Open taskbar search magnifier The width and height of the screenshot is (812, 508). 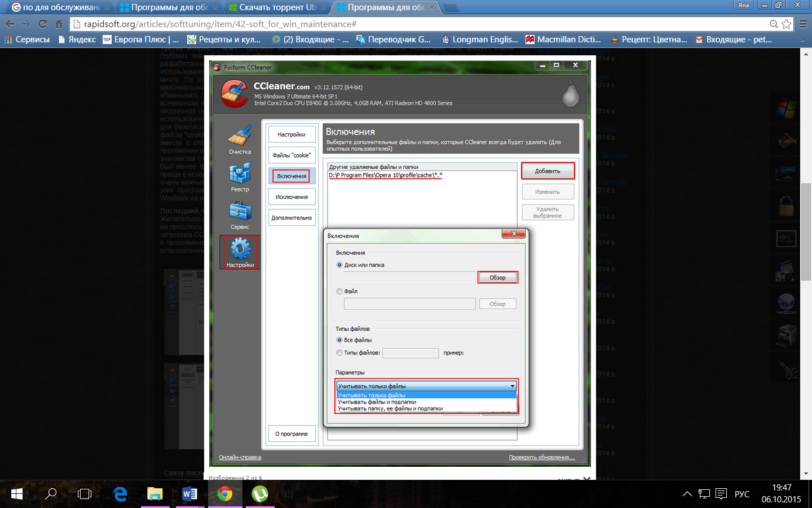[x=51, y=494]
